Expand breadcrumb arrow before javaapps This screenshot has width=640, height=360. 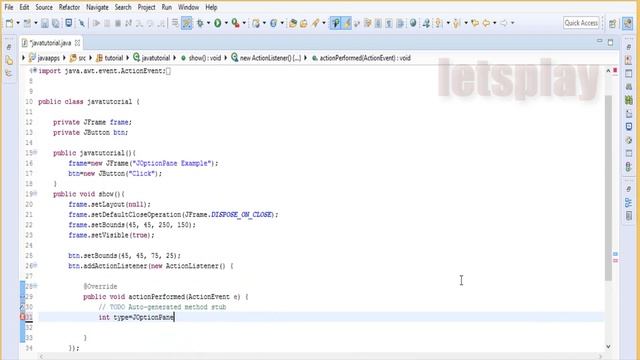coord(23,58)
